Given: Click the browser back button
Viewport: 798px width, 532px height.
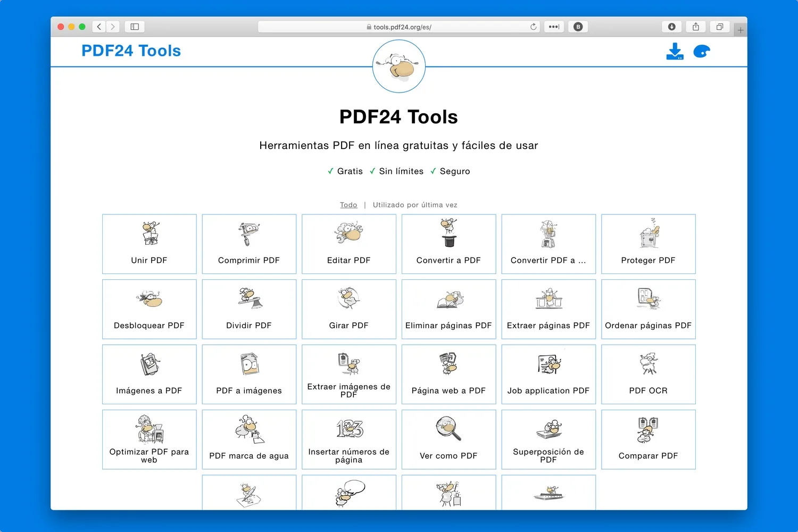Looking at the screenshot, I should 99,26.
